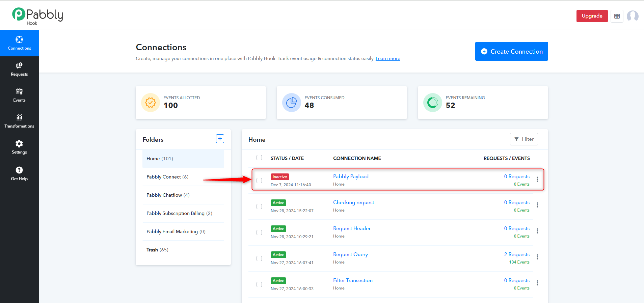Click the 184 Events count
The image size is (644, 303).
coord(519,262)
